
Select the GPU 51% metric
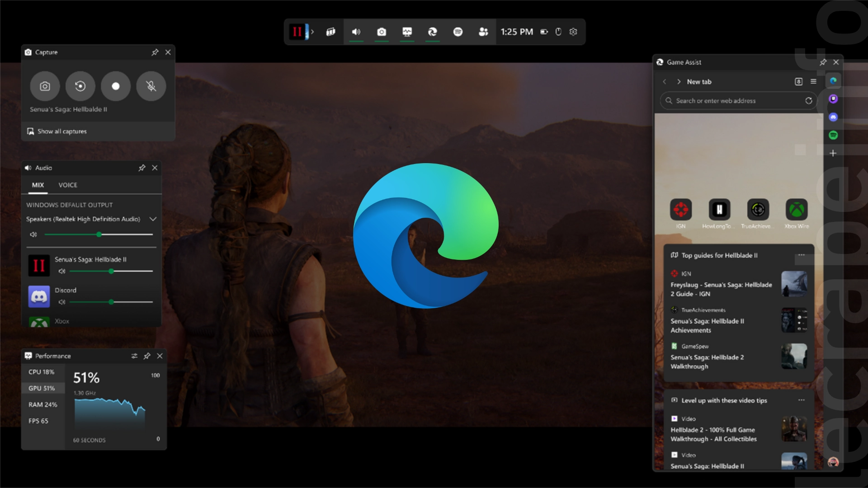pos(43,388)
